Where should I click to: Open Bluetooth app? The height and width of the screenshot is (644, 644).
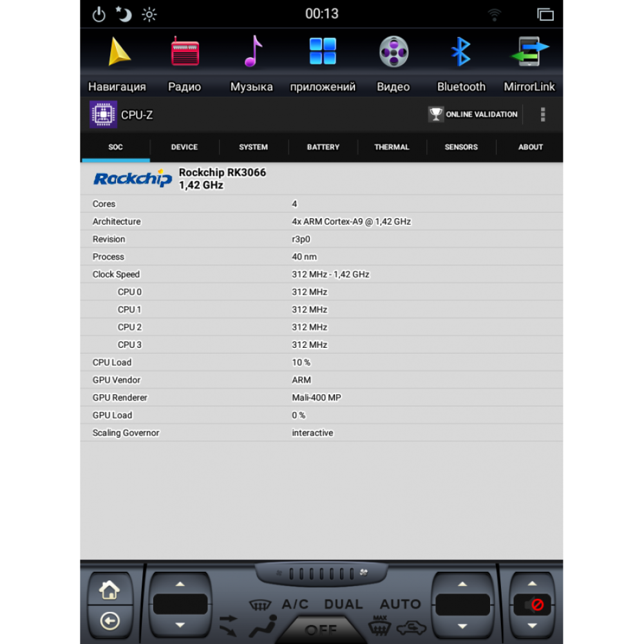(461, 64)
